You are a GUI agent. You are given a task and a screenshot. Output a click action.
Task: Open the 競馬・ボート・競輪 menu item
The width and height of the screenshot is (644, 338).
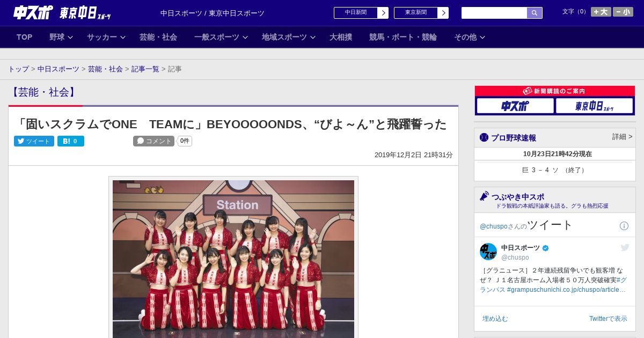pos(403,37)
